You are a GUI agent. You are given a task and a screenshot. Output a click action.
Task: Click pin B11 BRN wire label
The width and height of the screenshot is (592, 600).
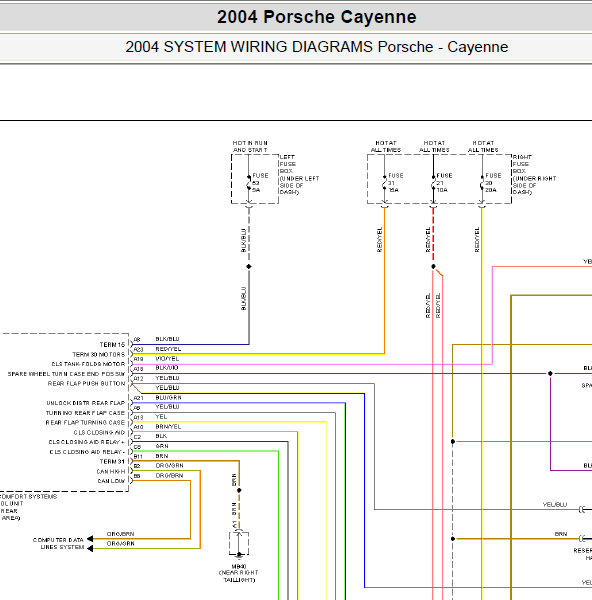coord(162,456)
